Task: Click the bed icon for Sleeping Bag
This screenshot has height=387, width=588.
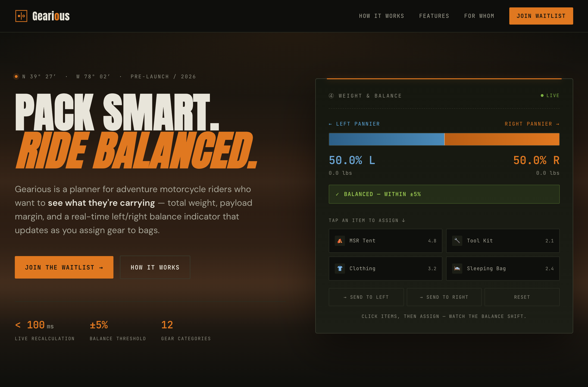Action: pyautogui.click(x=457, y=269)
